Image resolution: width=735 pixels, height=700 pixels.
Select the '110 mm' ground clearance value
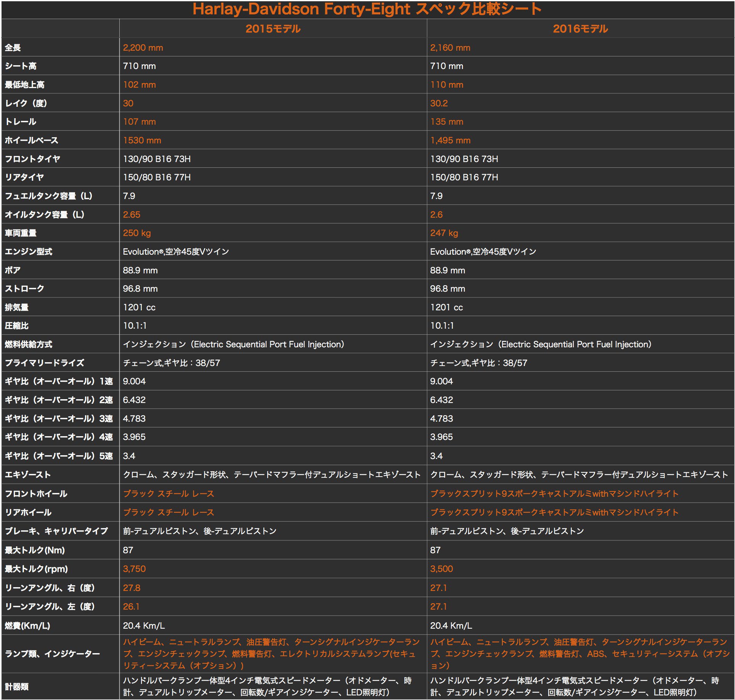[x=447, y=85]
